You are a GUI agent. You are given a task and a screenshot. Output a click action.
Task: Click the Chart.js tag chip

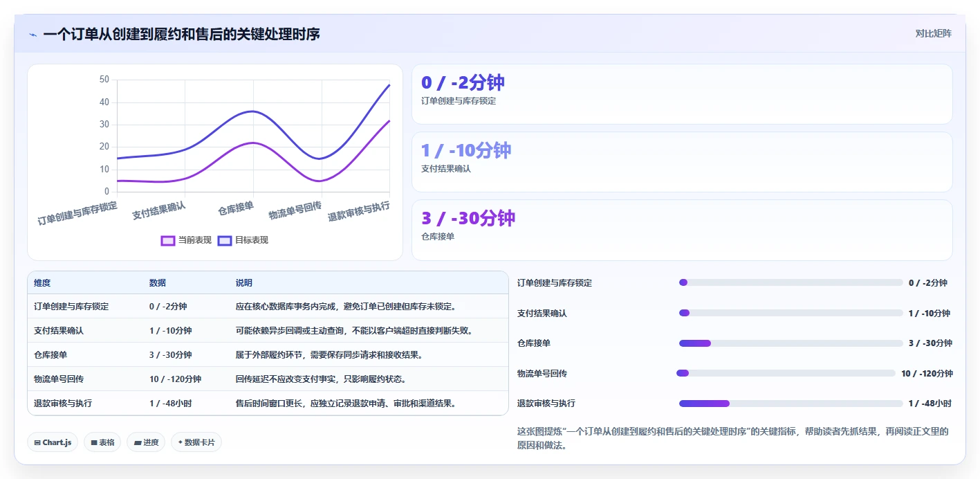click(53, 442)
